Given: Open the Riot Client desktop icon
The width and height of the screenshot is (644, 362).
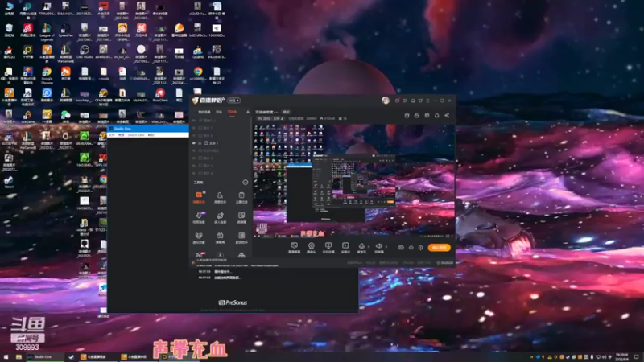Looking at the screenshot, I should tap(159, 95).
